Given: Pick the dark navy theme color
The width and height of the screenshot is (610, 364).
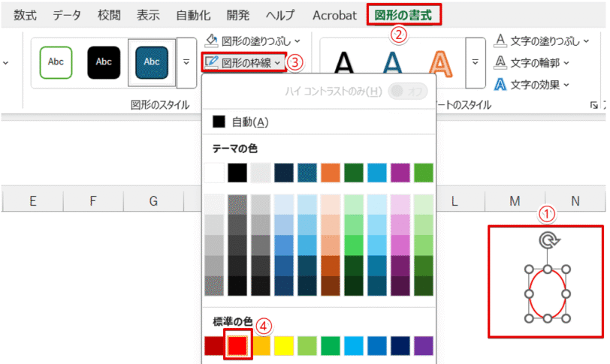Looking at the screenshot, I should click(x=284, y=173).
